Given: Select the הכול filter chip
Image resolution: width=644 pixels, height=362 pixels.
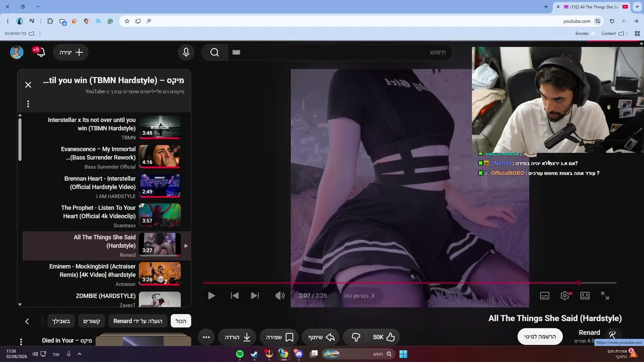Looking at the screenshot, I should (181, 321).
